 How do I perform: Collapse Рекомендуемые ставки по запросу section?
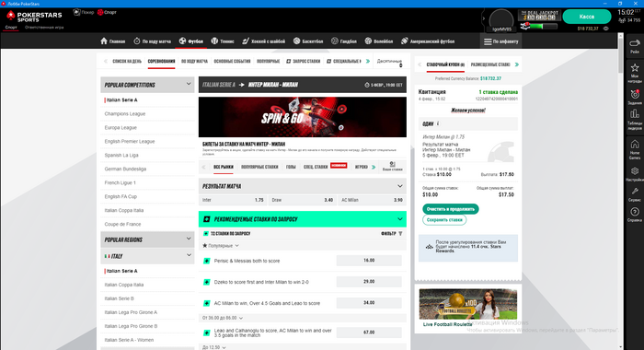click(x=400, y=219)
